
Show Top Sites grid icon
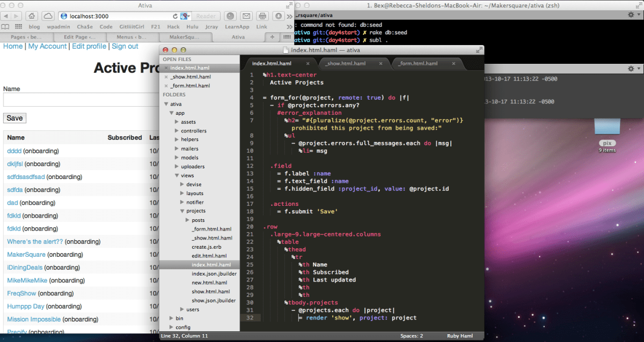[x=19, y=26]
